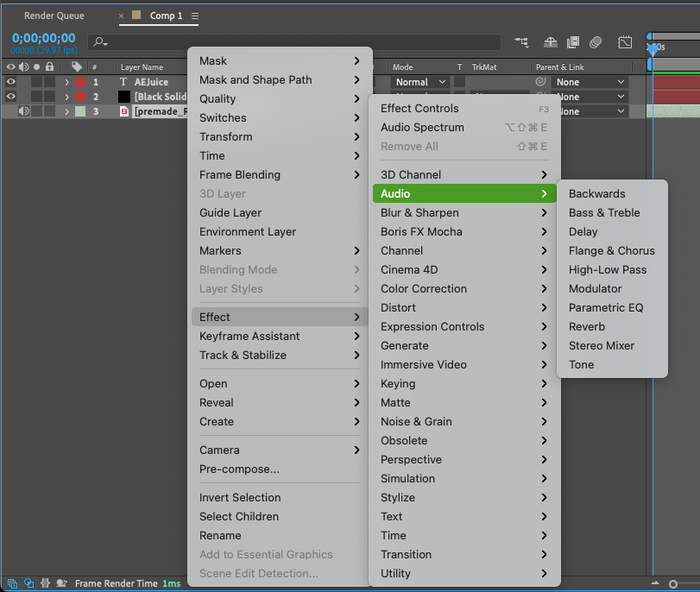Viewport: 700px width, 592px height.
Task: Click the current timecode display
Action: click(43, 38)
